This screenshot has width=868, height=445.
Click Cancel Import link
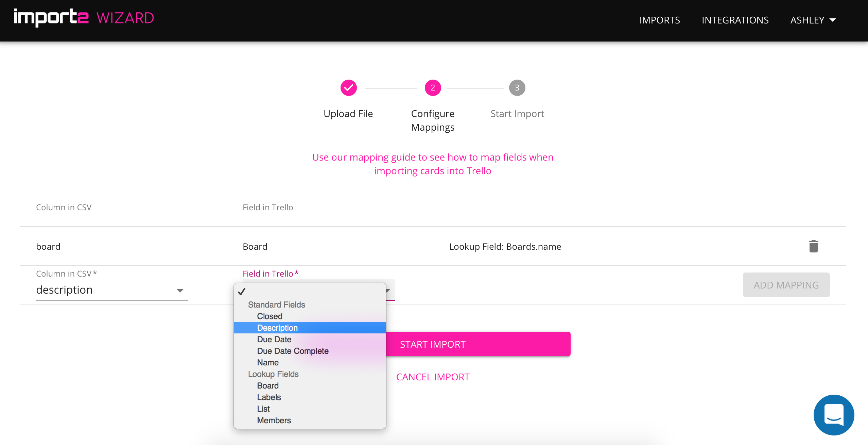[433, 377]
